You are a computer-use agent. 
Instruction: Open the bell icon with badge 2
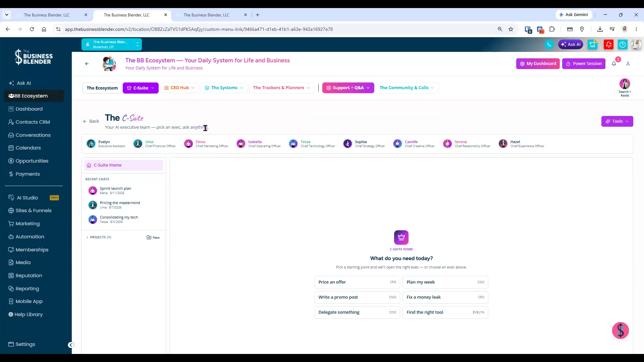click(614, 63)
